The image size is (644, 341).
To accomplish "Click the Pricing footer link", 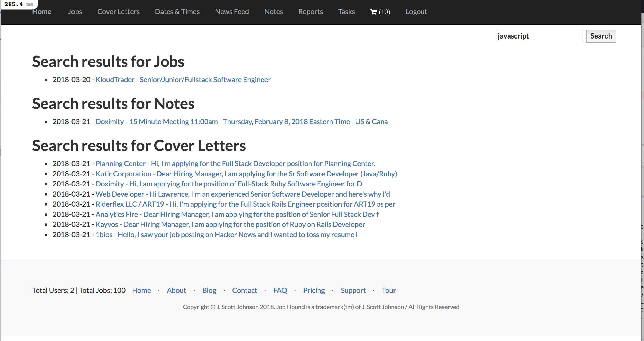I will (314, 290).
